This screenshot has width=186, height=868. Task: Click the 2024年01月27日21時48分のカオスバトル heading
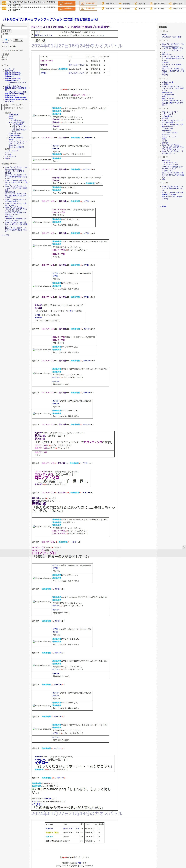pos(77,813)
